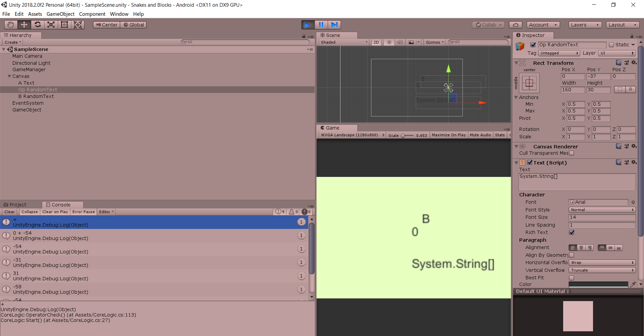Pause the running game
644x336 pixels.
tap(321, 25)
